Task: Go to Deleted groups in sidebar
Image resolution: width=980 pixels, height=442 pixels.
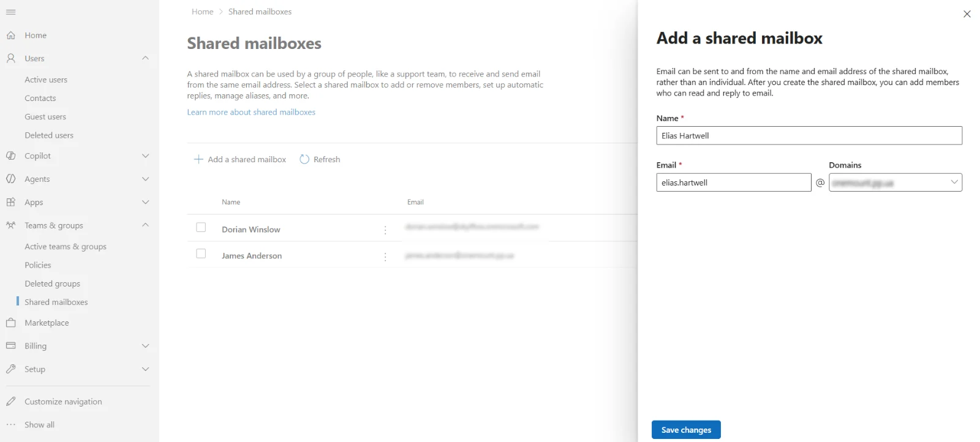Action: point(53,283)
